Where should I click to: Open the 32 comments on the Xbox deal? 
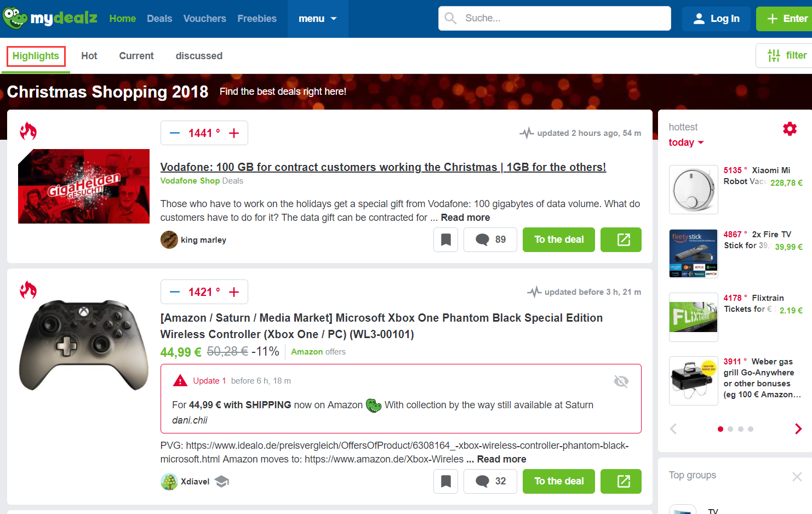coord(490,481)
